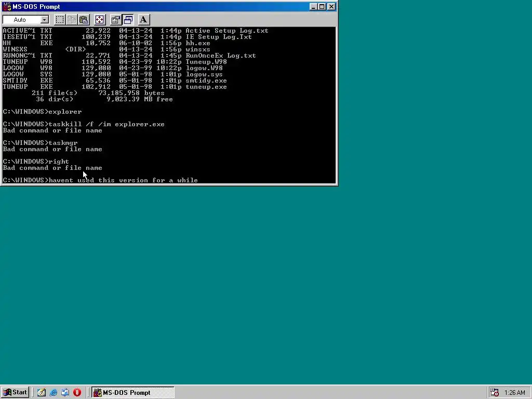532x399 pixels.
Task: Toggle the Background toolbar button
Action: click(x=128, y=20)
